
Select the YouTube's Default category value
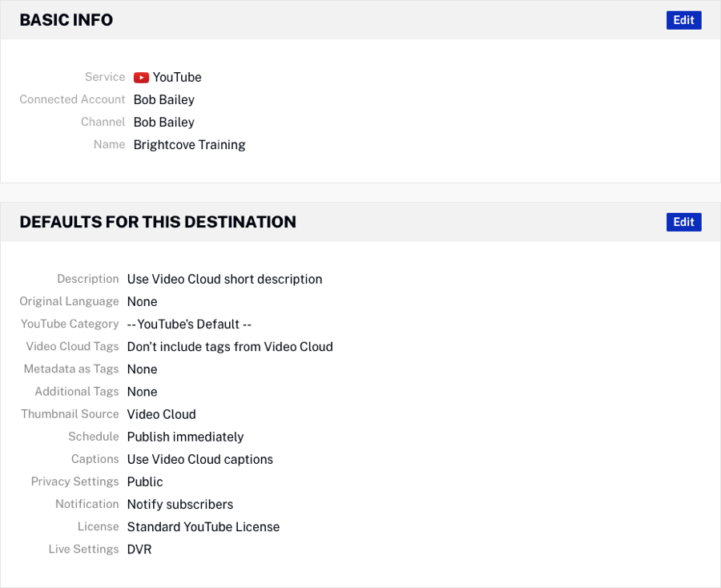click(x=189, y=324)
